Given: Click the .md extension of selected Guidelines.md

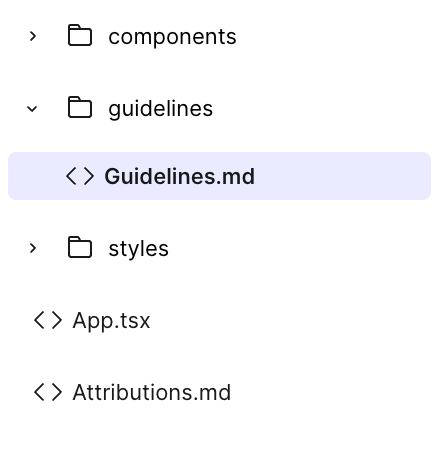Looking at the screenshot, I should coord(235,176).
